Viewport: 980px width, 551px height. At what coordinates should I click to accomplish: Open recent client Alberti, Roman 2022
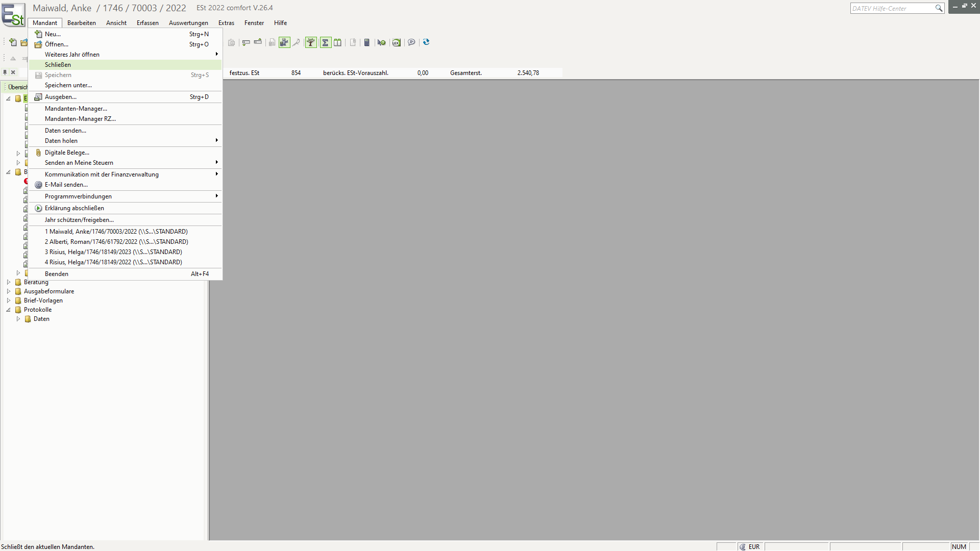[x=116, y=242]
